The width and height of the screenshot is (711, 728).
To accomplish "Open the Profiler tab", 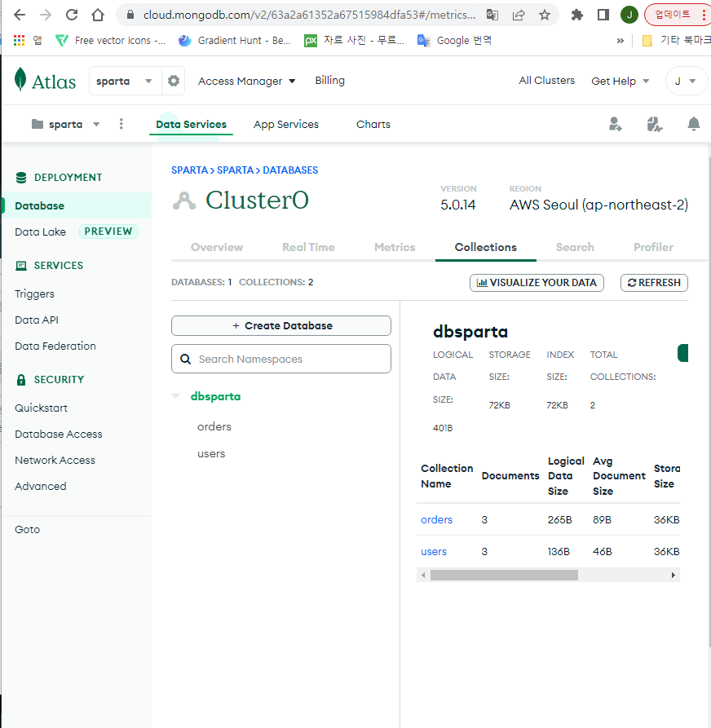I will click(x=653, y=247).
